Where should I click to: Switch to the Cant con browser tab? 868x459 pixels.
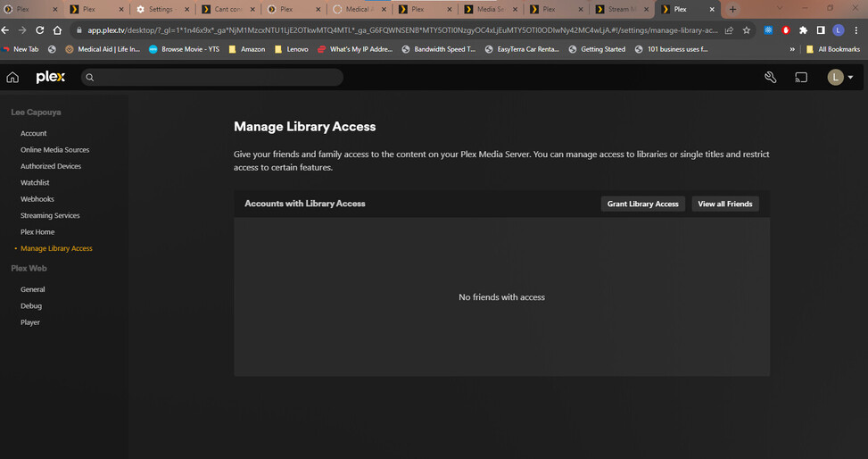click(227, 10)
